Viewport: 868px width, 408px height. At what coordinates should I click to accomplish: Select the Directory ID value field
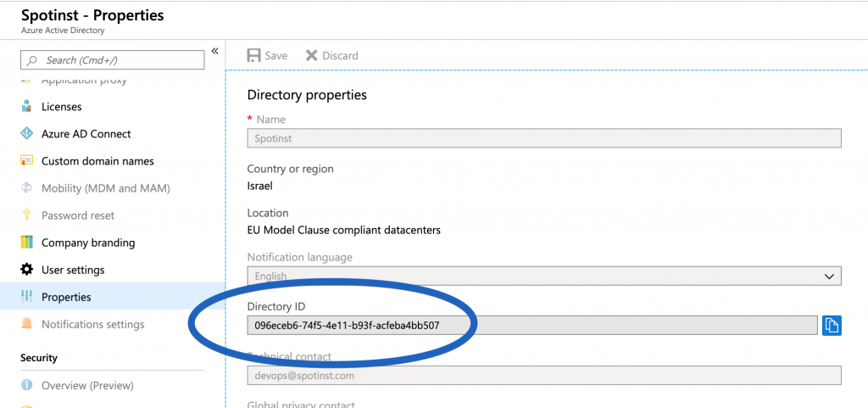click(532, 325)
